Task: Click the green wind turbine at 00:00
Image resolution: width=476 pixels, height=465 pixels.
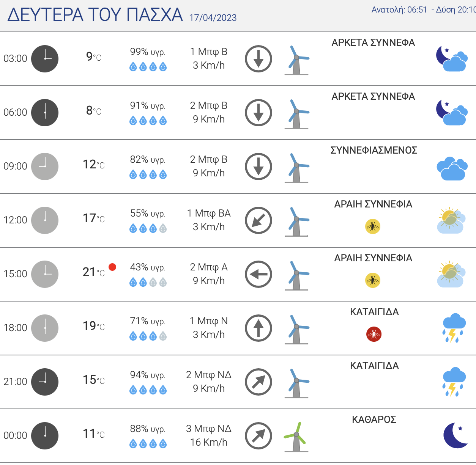Action: pyautogui.click(x=296, y=437)
